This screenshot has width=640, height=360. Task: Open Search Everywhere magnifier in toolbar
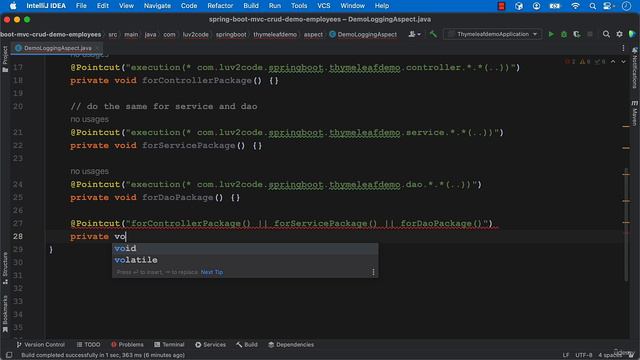pyautogui.click(x=606, y=34)
